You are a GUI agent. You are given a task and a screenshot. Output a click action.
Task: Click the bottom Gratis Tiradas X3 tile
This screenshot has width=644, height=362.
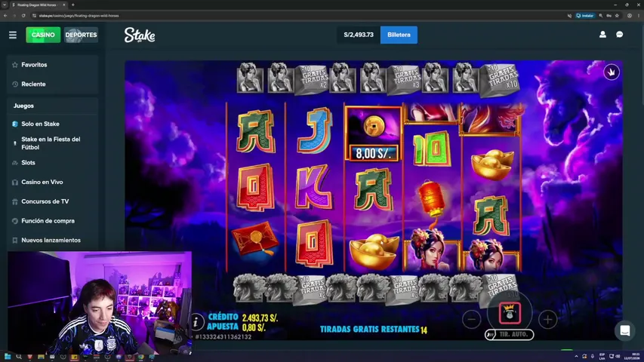click(404, 290)
